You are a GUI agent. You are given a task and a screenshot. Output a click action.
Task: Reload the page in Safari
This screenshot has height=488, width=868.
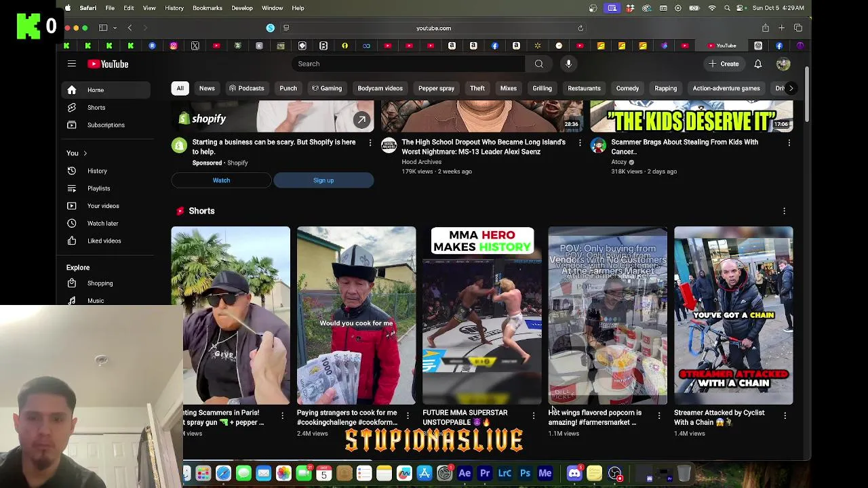click(580, 28)
